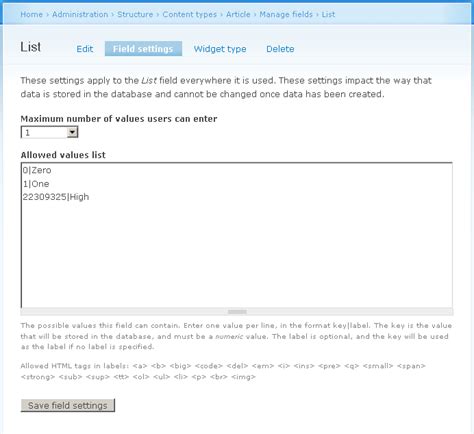Click the Save field settings button
Viewport: 474px width, 434px height.
click(68, 405)
